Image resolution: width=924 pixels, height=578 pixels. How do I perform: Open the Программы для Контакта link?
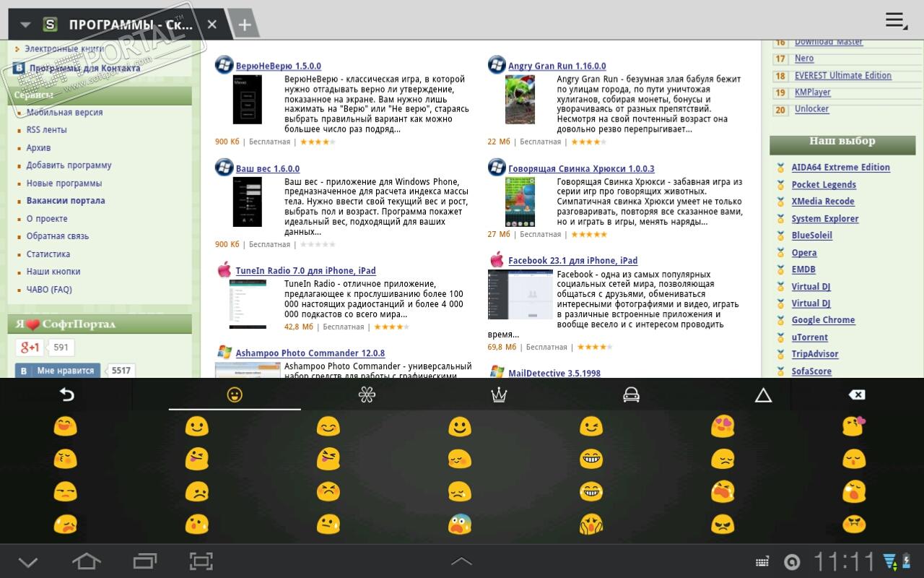point(84,69)
